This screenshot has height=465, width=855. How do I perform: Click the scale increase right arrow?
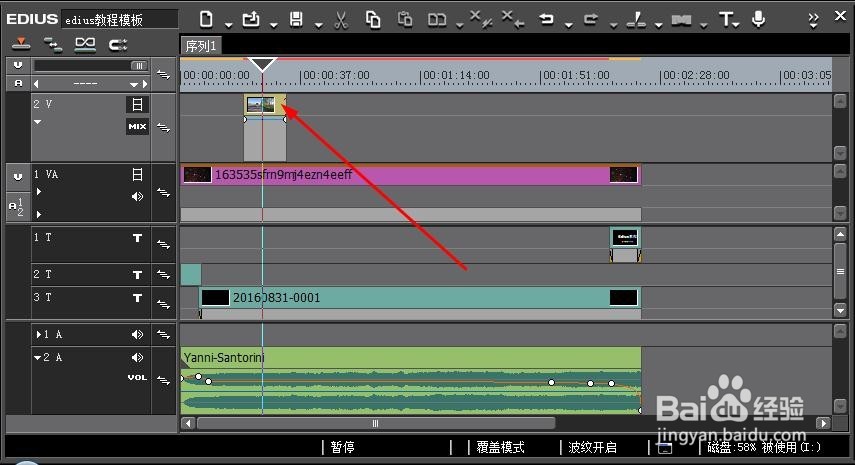pos(145,84)
